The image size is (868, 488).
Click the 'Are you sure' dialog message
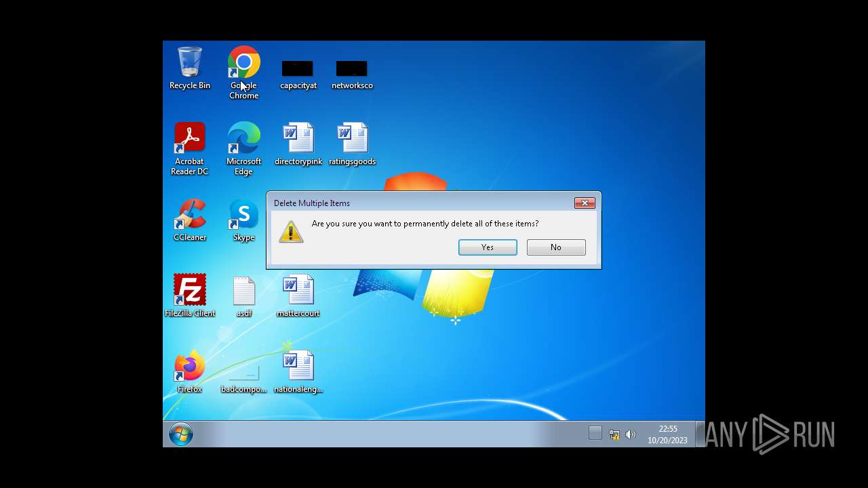(425, 224)
